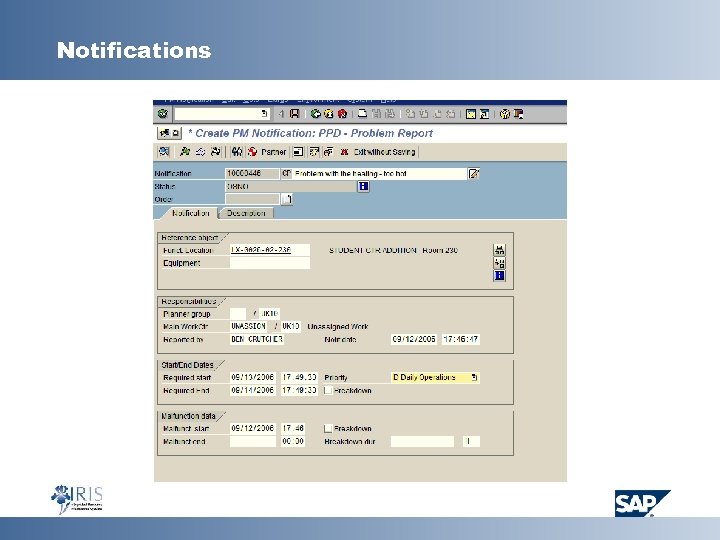Click Malfunct. end time field 00:00

pyautogui.click(x=293, y=441)
